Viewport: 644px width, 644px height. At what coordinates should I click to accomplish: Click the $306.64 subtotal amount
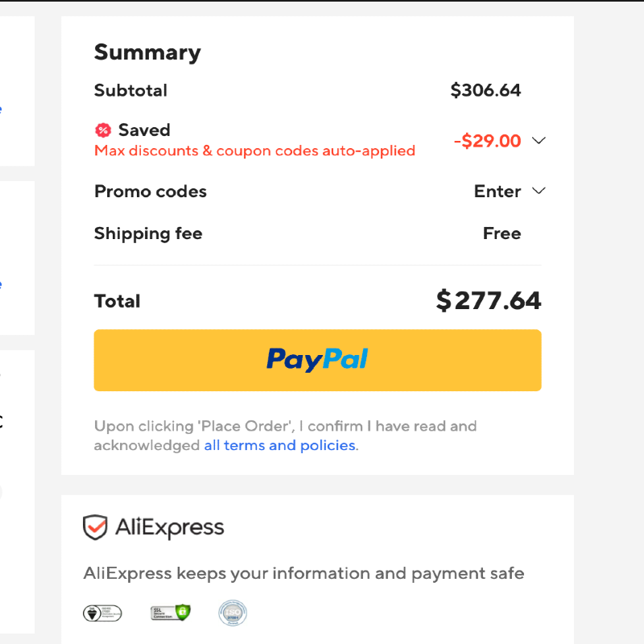tap(485, 90)
